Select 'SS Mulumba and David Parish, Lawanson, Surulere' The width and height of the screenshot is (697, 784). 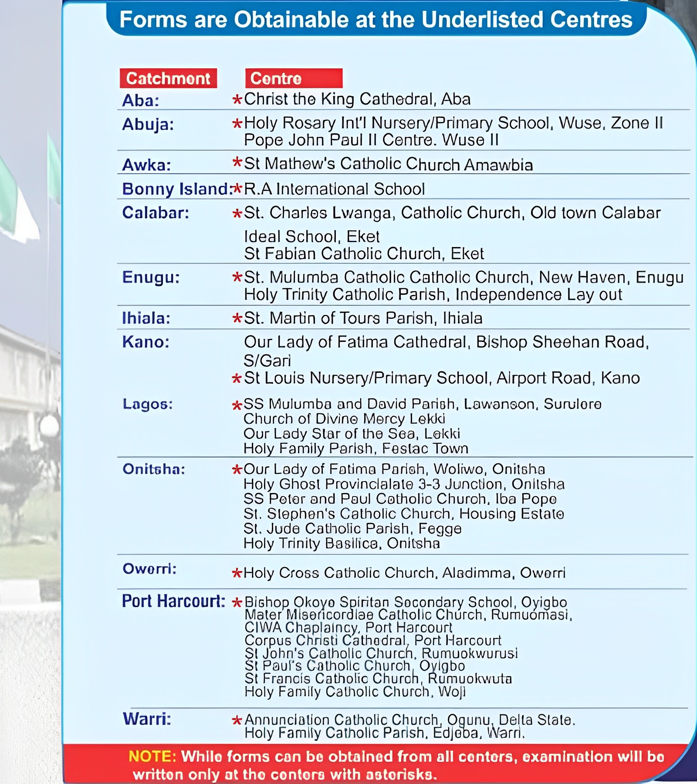coord(422,404)
